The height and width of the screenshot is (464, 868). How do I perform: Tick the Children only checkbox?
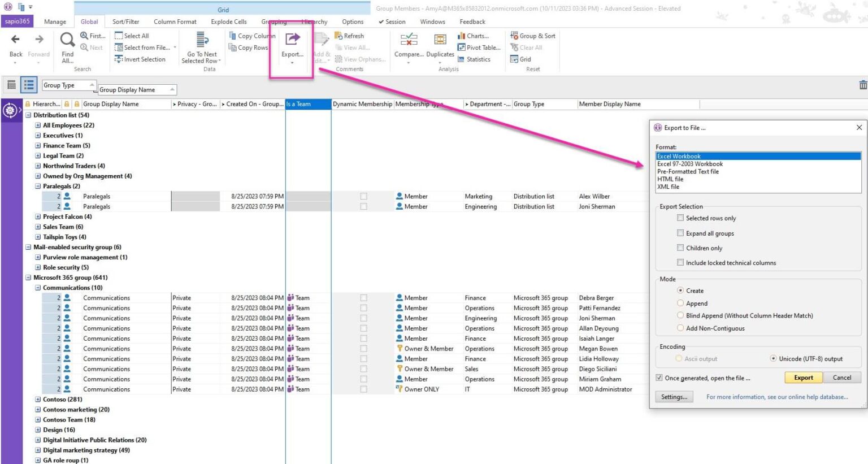pos(680,248)
